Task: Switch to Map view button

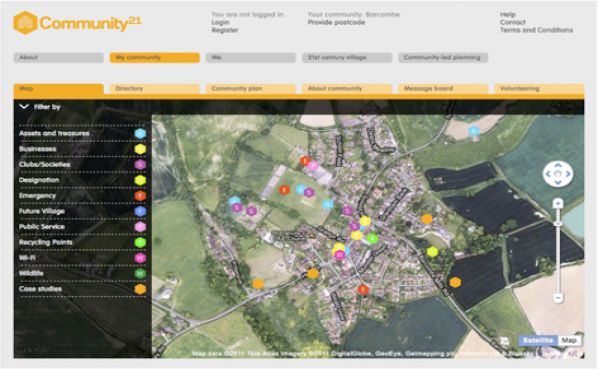Action: 569,340
